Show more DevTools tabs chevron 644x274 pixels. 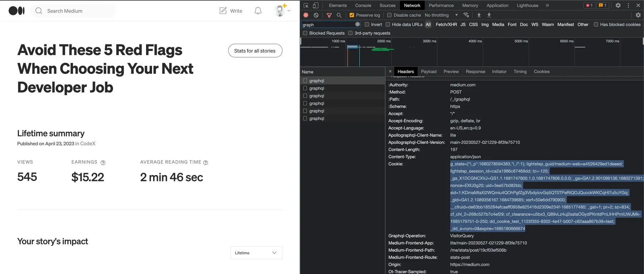[547, 5]
